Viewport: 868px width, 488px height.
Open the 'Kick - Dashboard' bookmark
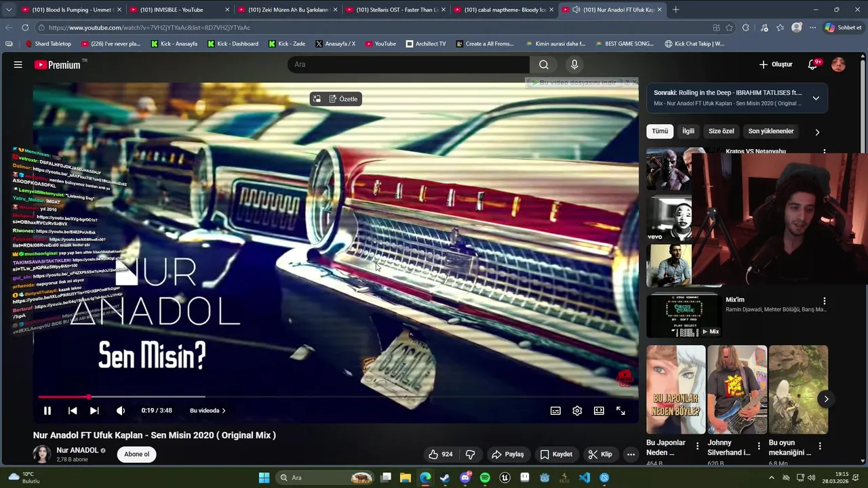(x=233, y=43)
